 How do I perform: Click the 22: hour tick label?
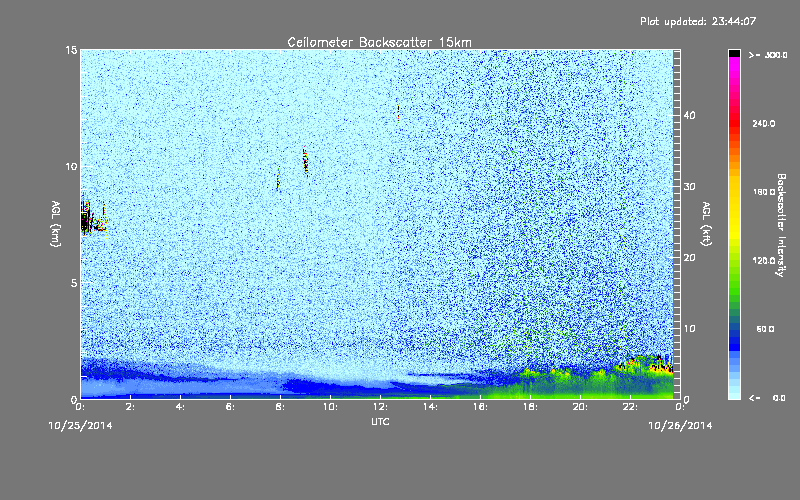pyautogui.click(x=630, y=407)
